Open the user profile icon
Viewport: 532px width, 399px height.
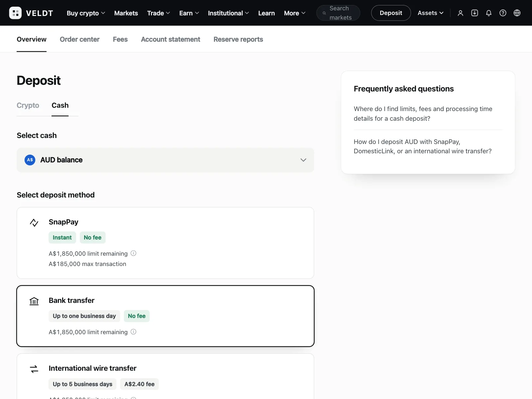click(461, 13)
